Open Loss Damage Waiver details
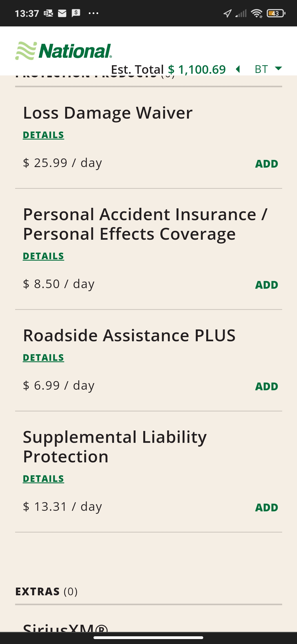This screenshot has height=644, width=297. (x=43, y=135)
